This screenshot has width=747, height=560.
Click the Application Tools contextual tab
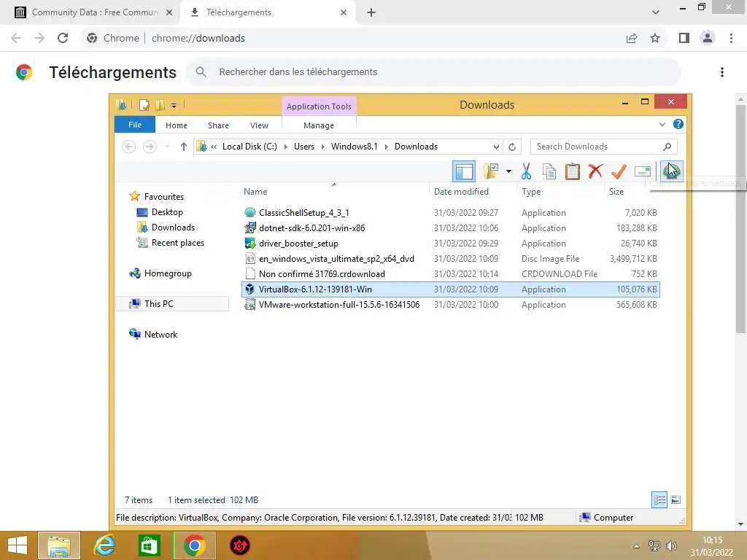coord(319,106)
